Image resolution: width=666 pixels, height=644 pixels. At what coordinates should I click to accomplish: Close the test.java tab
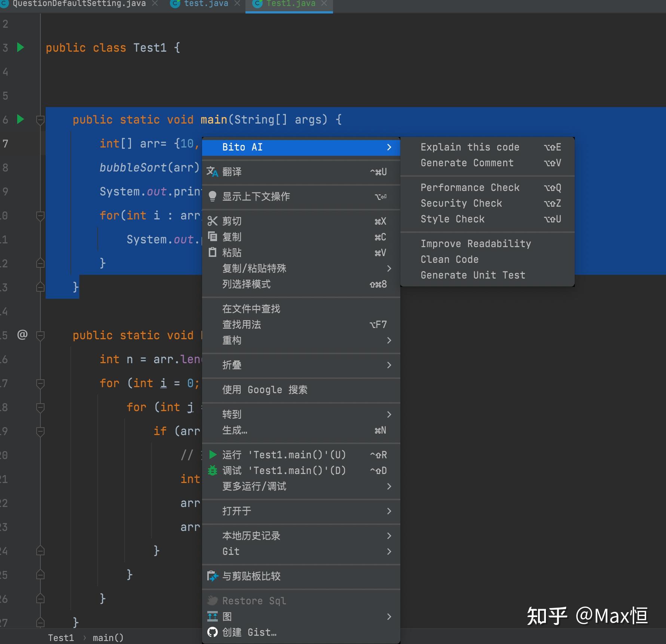pyautogui.click(x=237, y=3)
